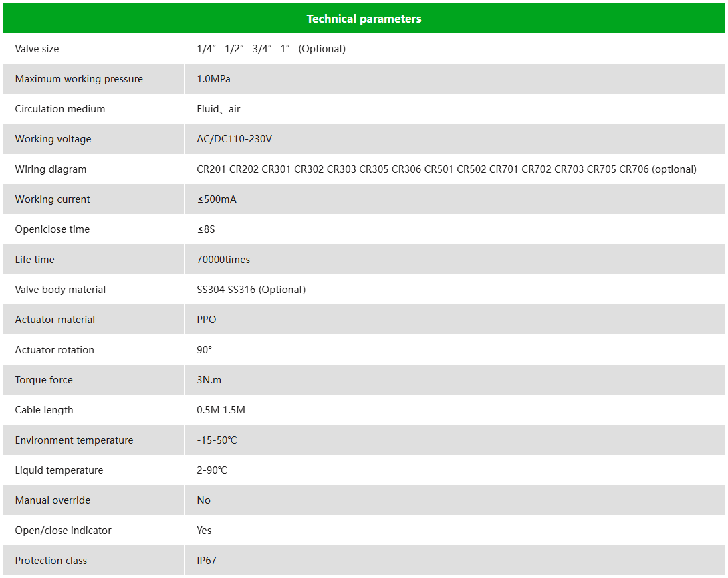Select the Valve size label
Viewport: 728px width, 578px height.
(37, 49)
